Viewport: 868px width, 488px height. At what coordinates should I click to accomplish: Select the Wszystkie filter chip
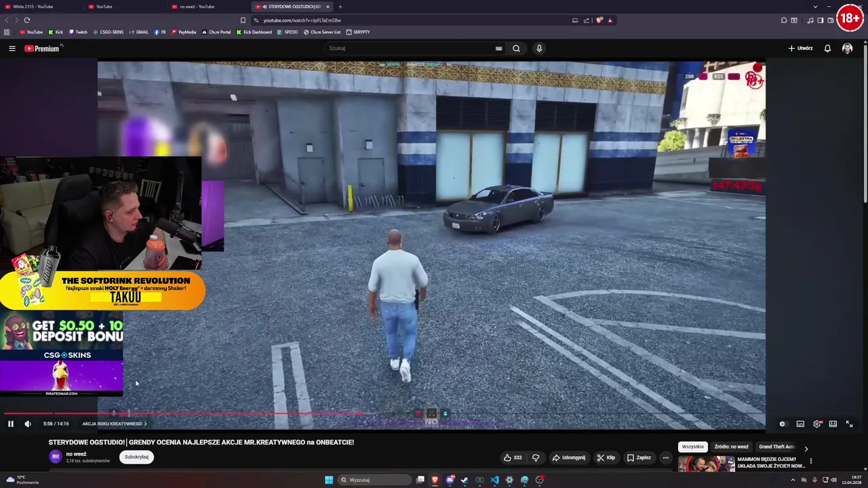click(x=692, y=447)
